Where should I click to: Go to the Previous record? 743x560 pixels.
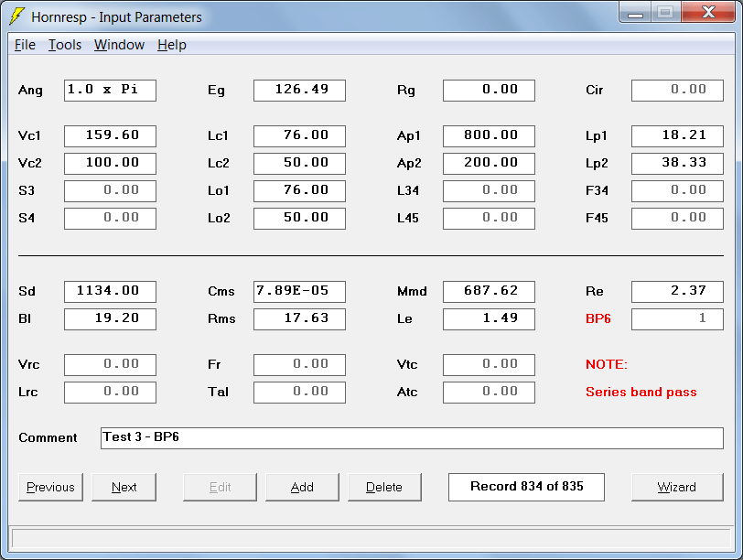click(50, 487)
